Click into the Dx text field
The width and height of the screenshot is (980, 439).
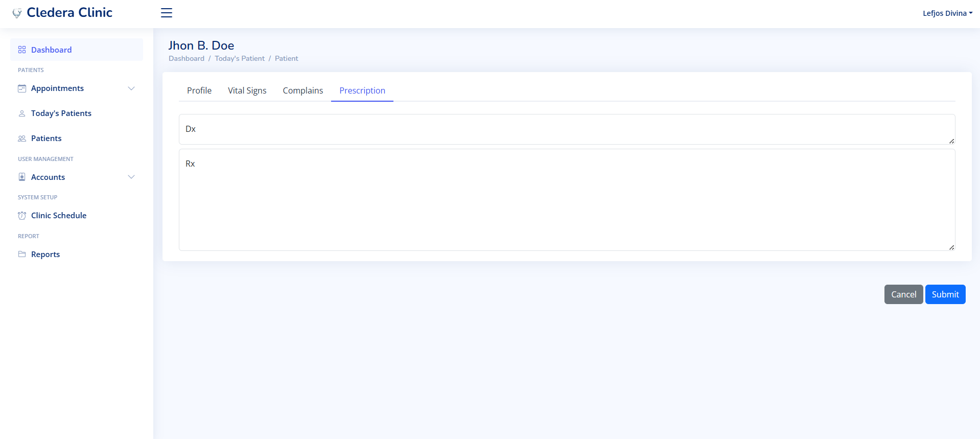566,129
